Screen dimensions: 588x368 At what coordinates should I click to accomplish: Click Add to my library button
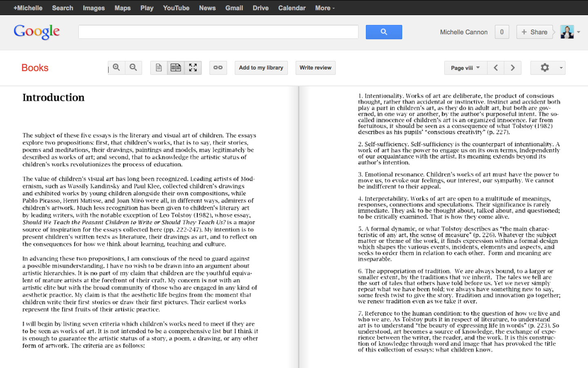pyautogui.click(x=261, y=68)
